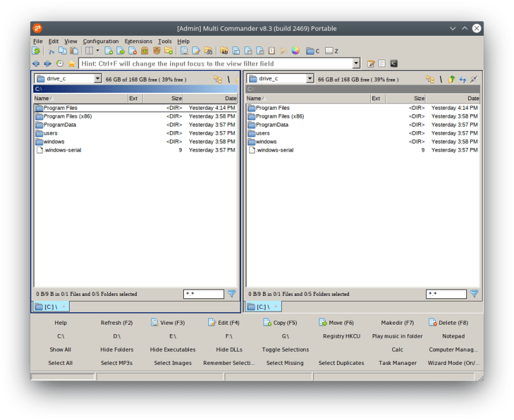Viewport: 514px width, 420px height.
Task: Click the Makedir (F7) button
Action: [x=397, y=323]
